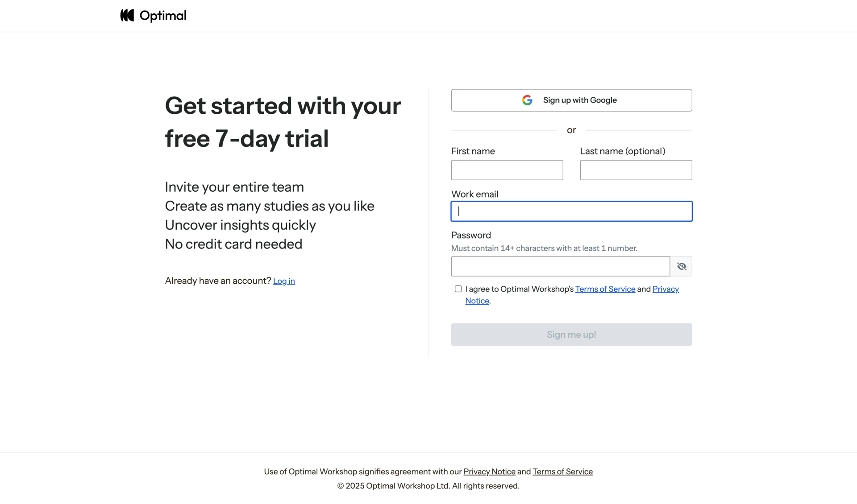The height and width of the screenshot is (504, 857).
Task: Click the Optimal logo mark icon
Action: pyautogui.click(x=127, y=16)
